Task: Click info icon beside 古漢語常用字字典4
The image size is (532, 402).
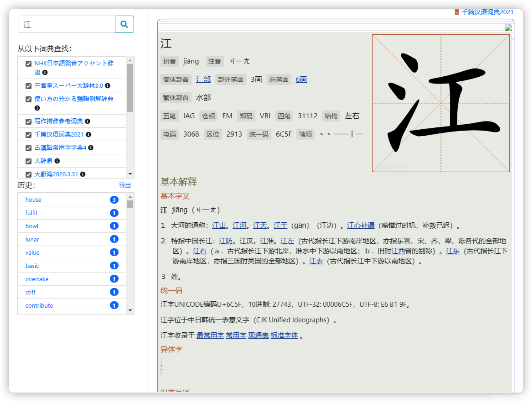Action: pyautogui.click(x=91, y=148)
